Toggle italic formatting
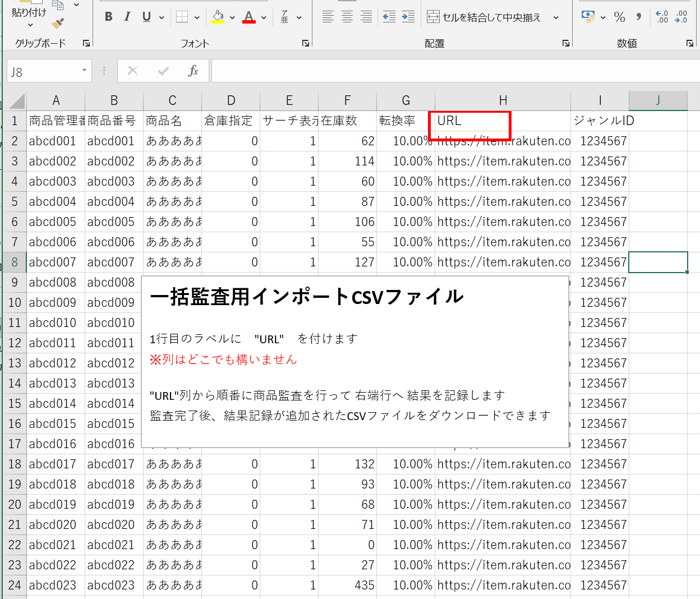This screenshot has width=700, height=599. click(127, 17)
